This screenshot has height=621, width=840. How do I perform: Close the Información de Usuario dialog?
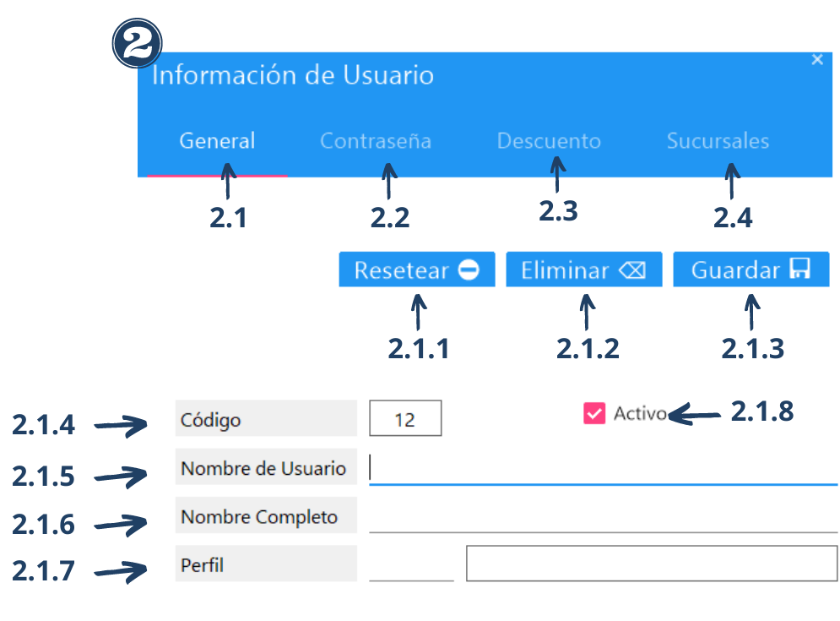click(x=816, y=60)
